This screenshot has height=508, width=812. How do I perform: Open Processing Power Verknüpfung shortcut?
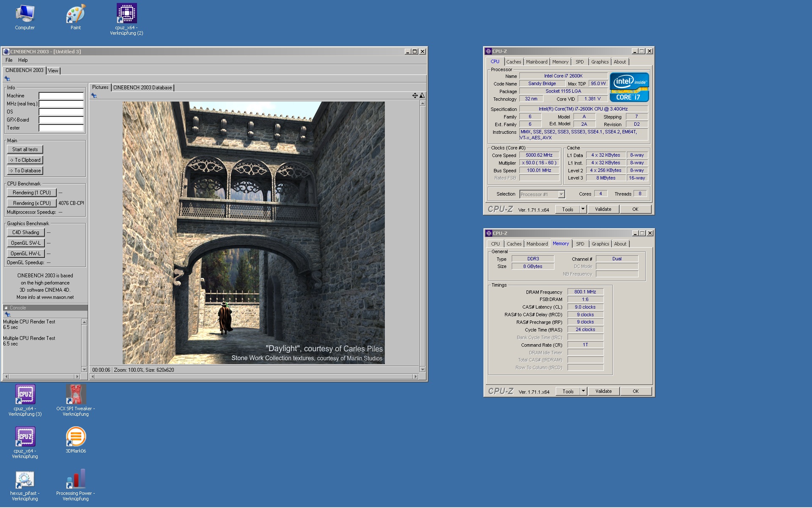point(76,485)
